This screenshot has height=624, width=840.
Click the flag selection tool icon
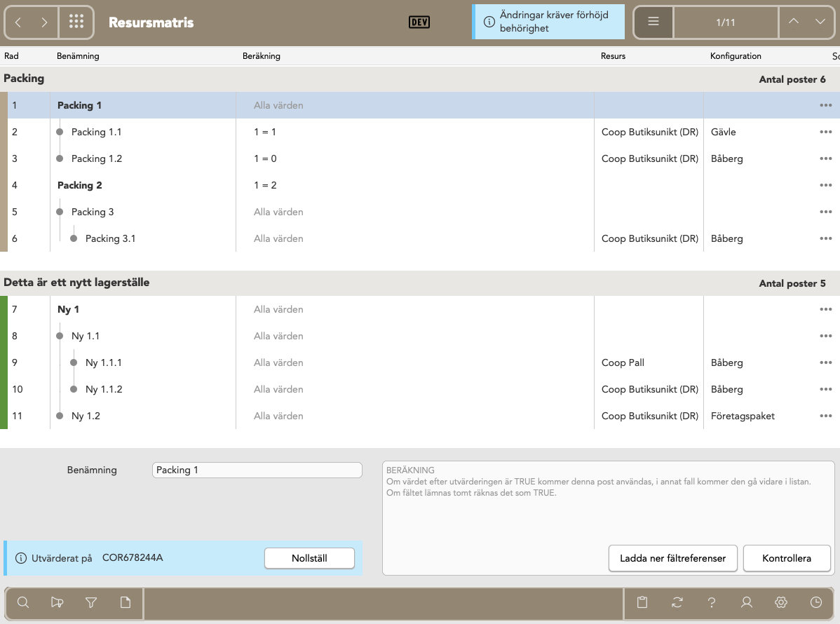tap(57, 602)
